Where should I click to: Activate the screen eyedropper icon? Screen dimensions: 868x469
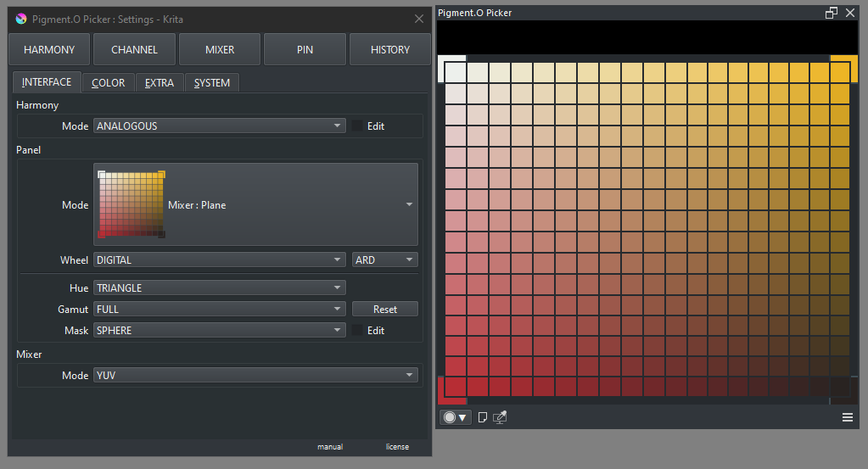pos(500,417)
